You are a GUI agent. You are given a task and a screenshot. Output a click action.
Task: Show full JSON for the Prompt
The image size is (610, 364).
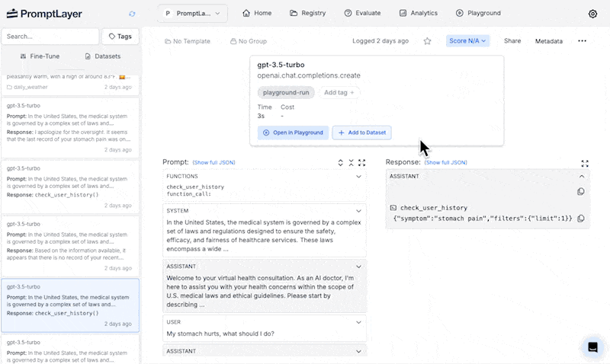click(213, 163)
